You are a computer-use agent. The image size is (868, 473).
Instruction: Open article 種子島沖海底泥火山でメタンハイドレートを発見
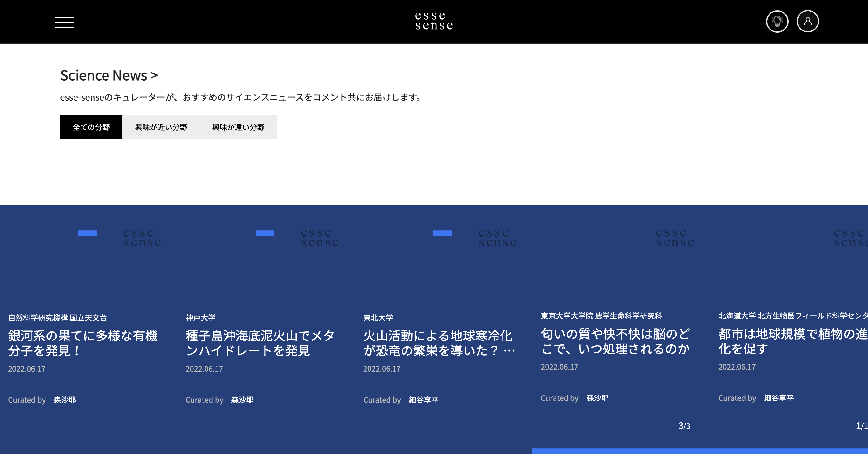260,343
